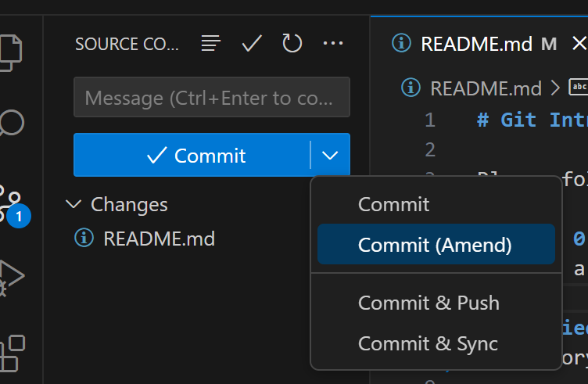Click the info icon beside README.md in Changes

point(84,238)
